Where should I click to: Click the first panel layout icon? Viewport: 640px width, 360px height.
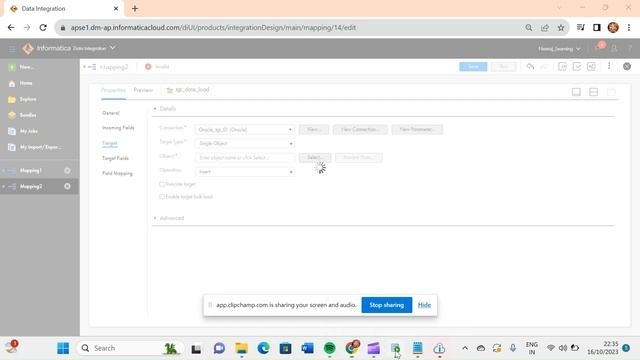pyautogui.click(x=576, y=92)
